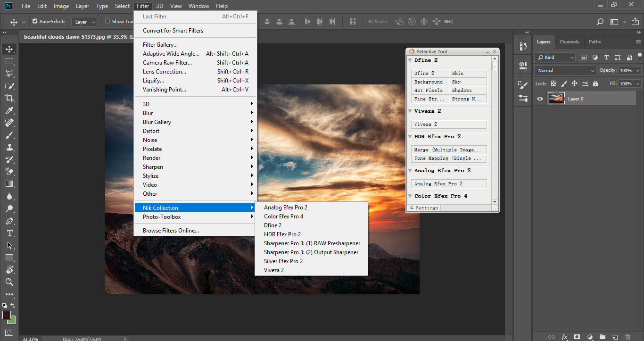Viewport: 644px width, 341px height.
Task: Click Delete layer trash icon
Action: coord(627,337)
